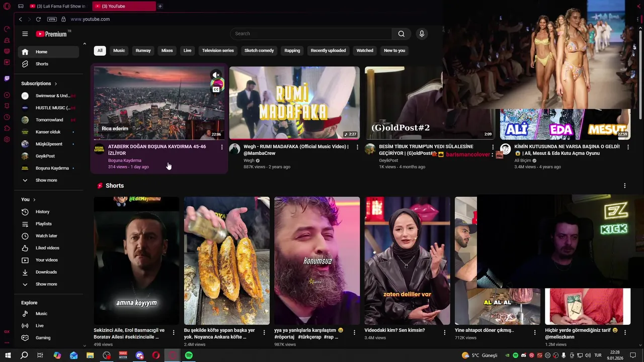This screenshot has height=362, width=644.
Task: Open the Kanser olduk subscription
Action: click(x=48, y=132)
